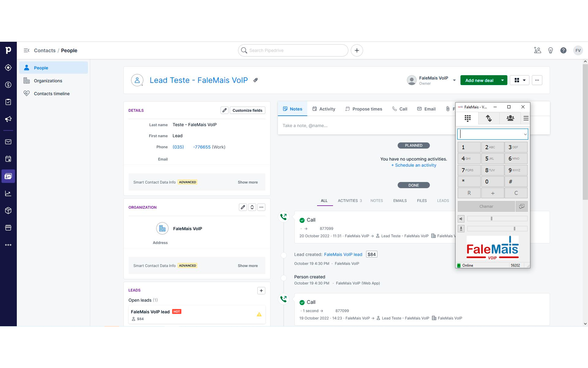Open Leads radar icon in sidebar

(8, 67)
